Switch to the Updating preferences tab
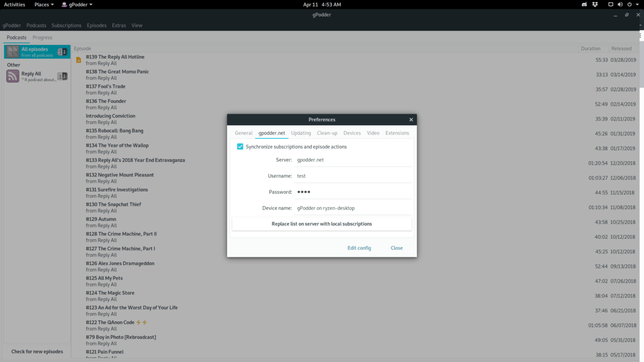Screen dimensions: 644x362 (x=301, y=133)
